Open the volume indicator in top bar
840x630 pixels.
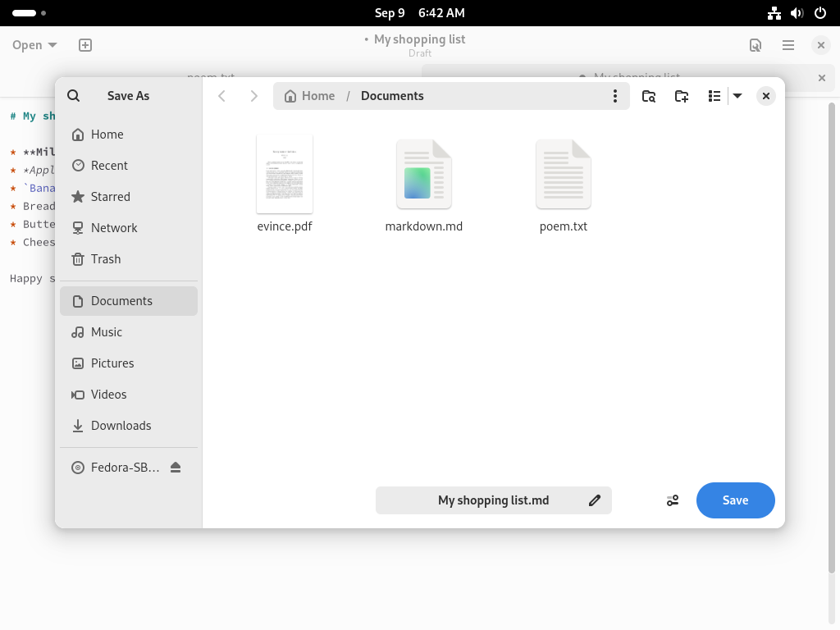pos(797,13)
